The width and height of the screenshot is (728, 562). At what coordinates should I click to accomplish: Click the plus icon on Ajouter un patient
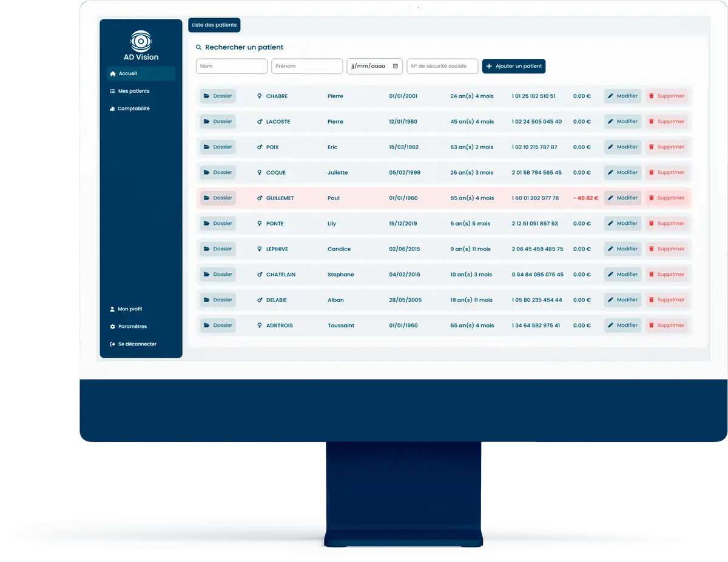point(490,66)
